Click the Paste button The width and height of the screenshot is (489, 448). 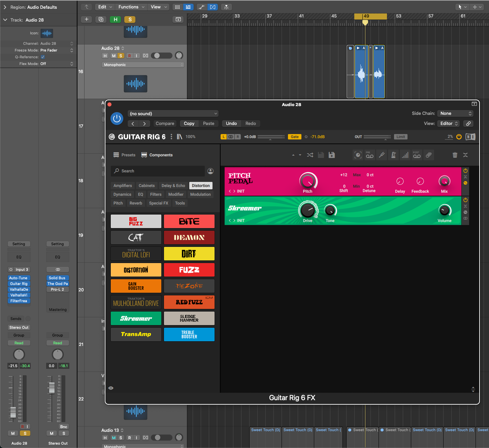[x=208, y=124]
